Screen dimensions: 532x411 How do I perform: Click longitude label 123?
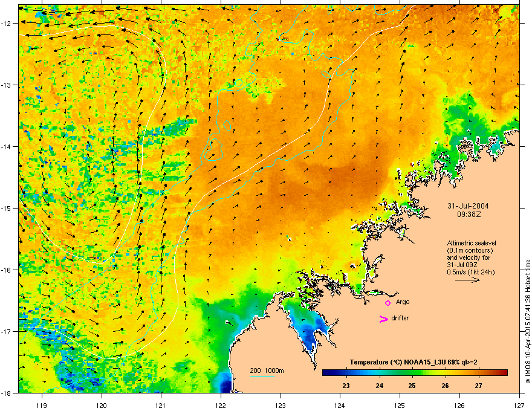coord(281,406)
